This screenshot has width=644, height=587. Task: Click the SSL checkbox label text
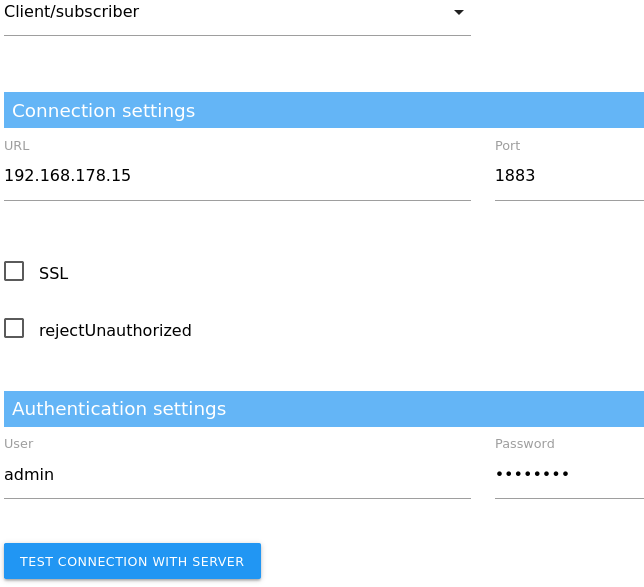(54, 273)
